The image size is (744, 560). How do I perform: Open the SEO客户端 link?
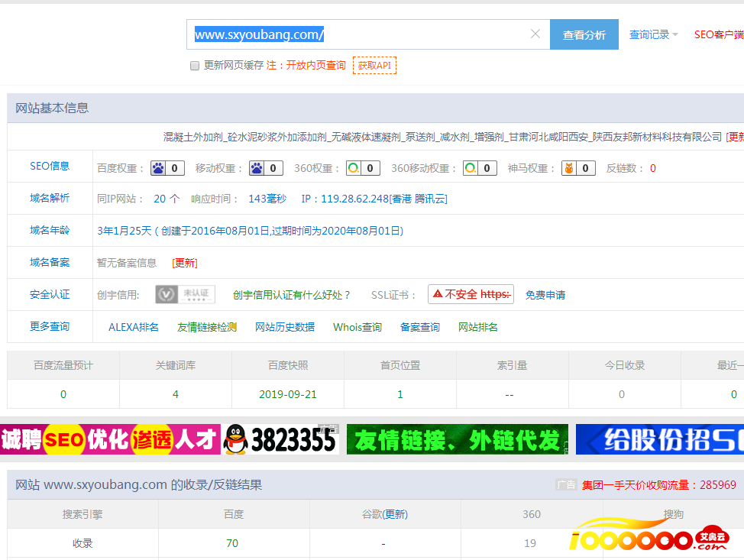(x=719, y=34)
